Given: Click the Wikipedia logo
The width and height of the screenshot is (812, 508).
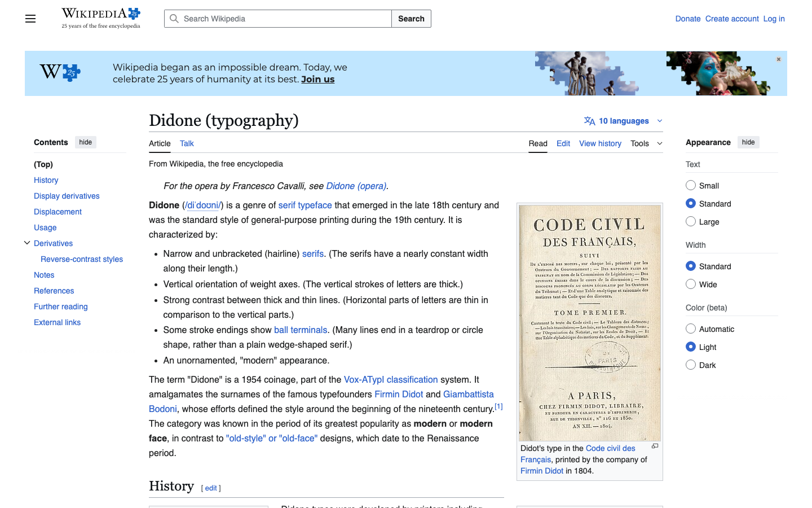Looking at the screenshot, I should coord(100,15).
